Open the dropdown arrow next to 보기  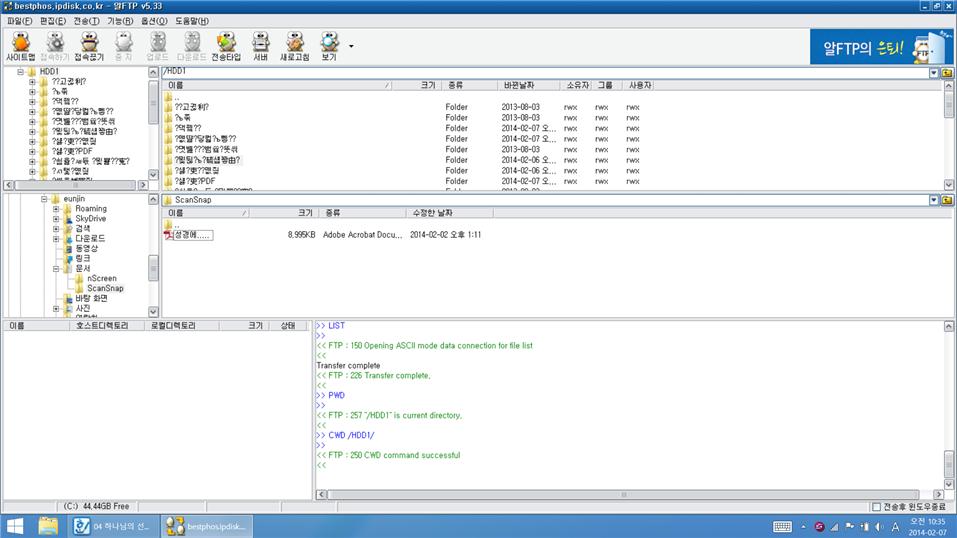pos(351,46)
